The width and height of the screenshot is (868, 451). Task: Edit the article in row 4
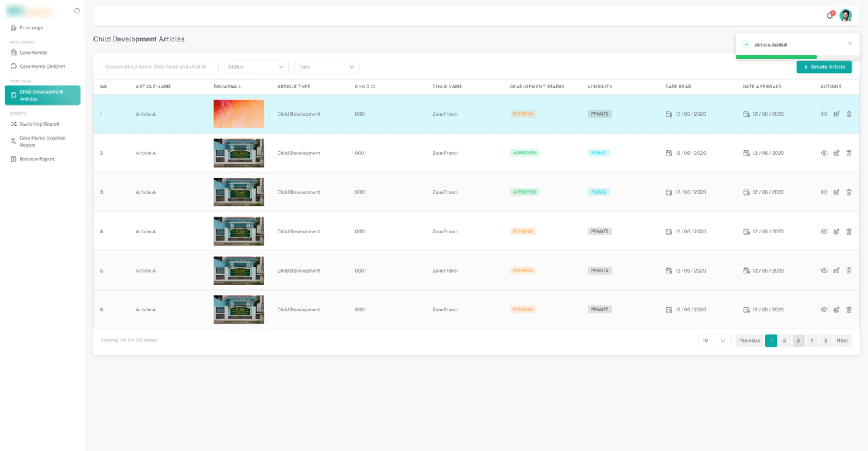pyautogui.click(x=837, y=231)
